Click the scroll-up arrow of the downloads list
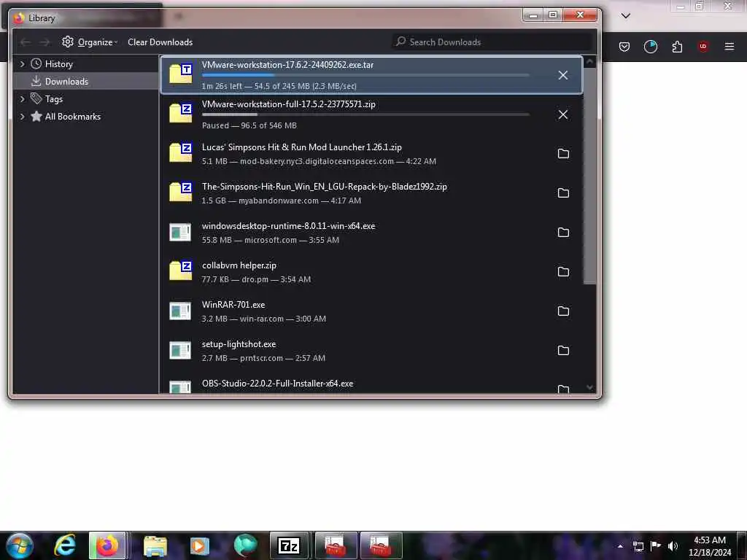 click(x=589, y=61)
